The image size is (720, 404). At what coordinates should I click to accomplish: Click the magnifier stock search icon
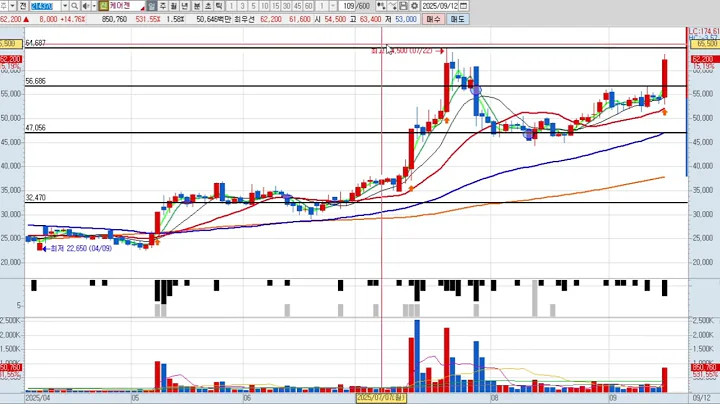(x=74, y=6)
